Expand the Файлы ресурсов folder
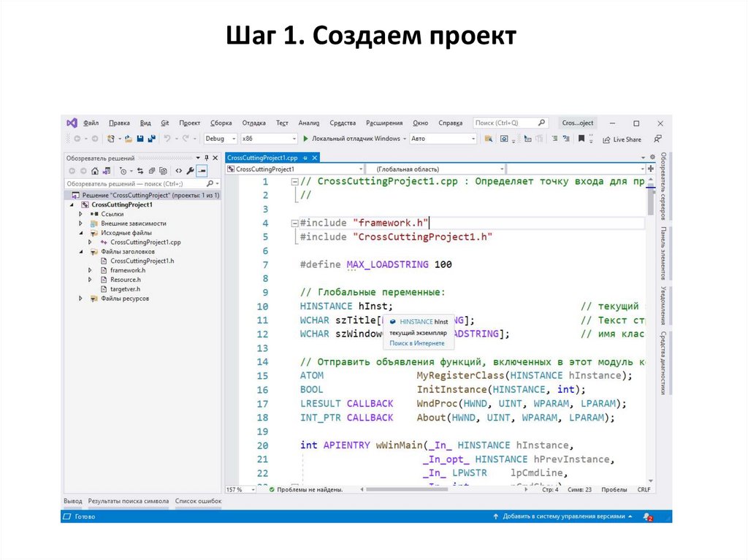The height and width of the screenshot is (560, 748). point(81,299)
